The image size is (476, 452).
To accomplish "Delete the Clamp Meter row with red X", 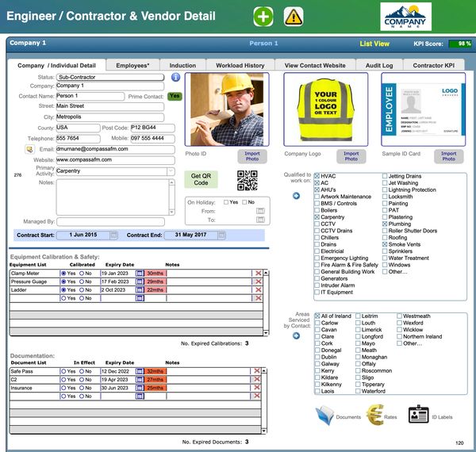I will point(258,273).
